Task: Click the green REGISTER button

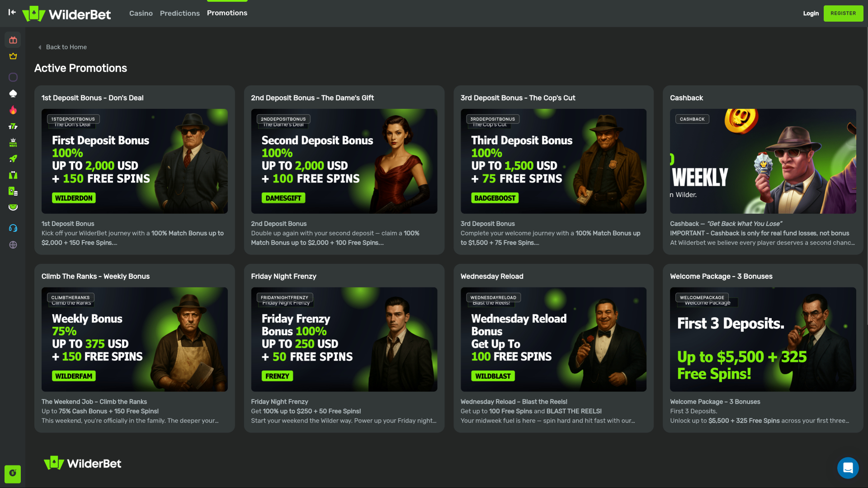Action: [x=843, y=14]
